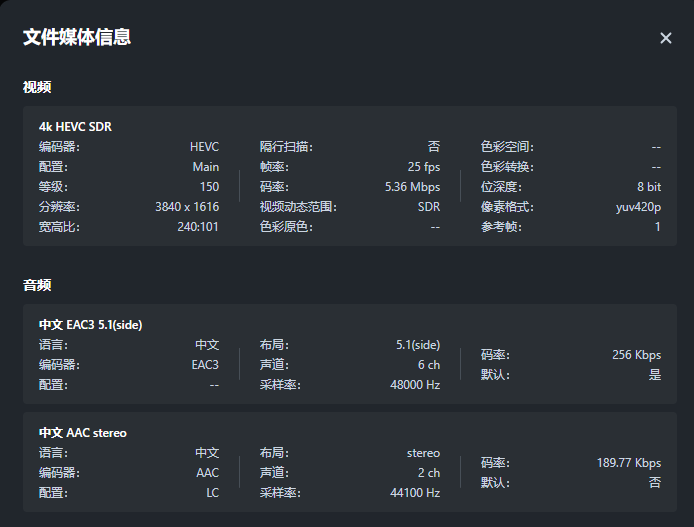Click the 189.77 Kbps audio bitrate value
Viewport: 694px width, 527px height.
pos(629,463)
